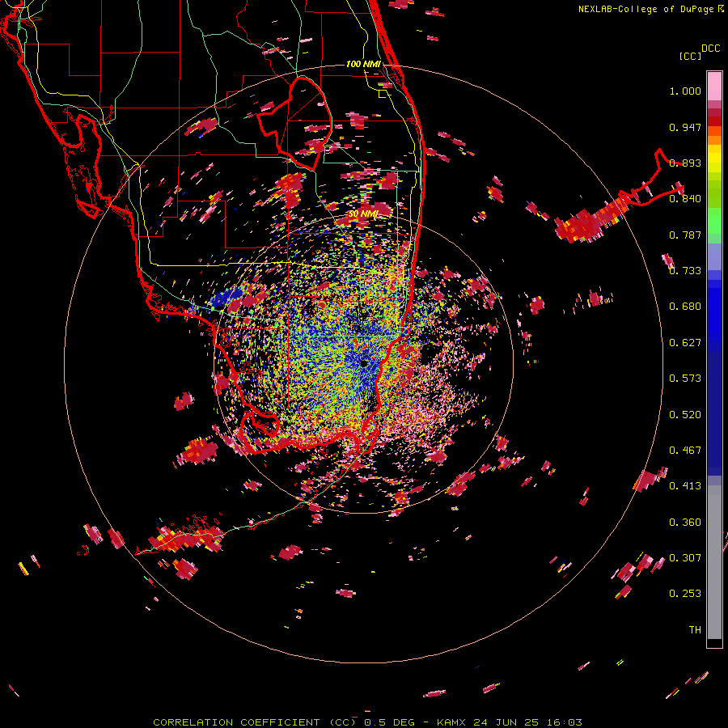Click the 0.413 value on the color scale
Screen dimensions: 728x728
click(x=685, y=486)
